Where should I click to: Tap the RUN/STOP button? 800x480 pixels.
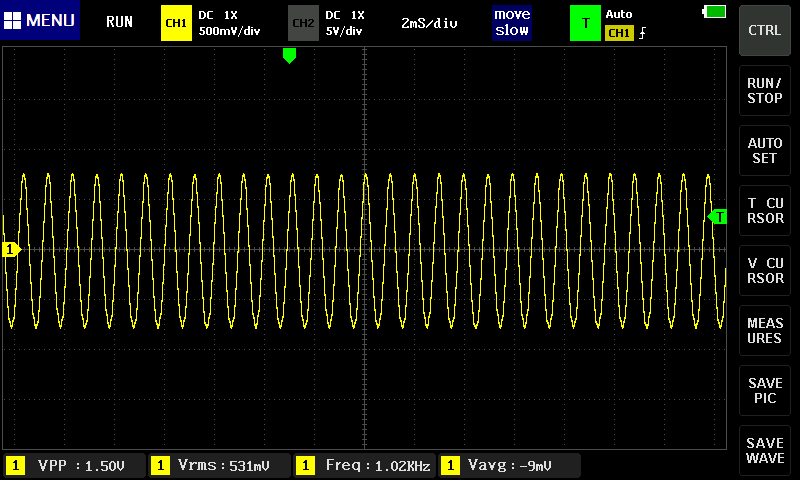(764, 91)
